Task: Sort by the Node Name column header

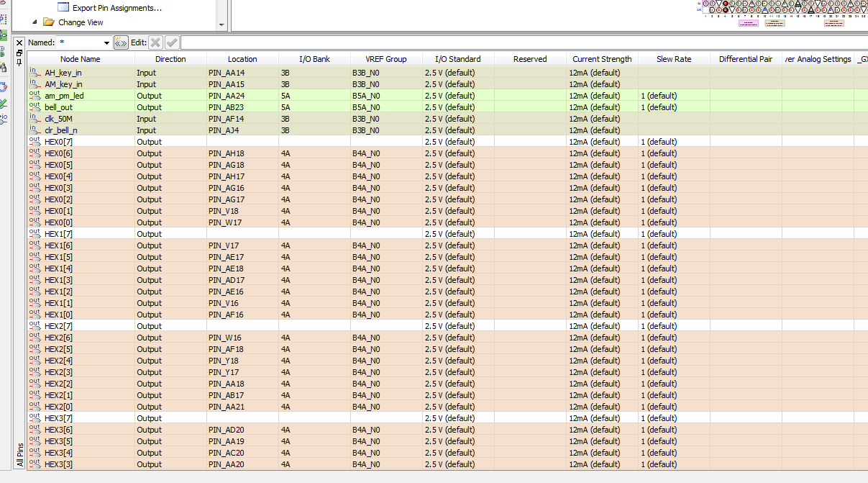Action: tap(80, 59)
